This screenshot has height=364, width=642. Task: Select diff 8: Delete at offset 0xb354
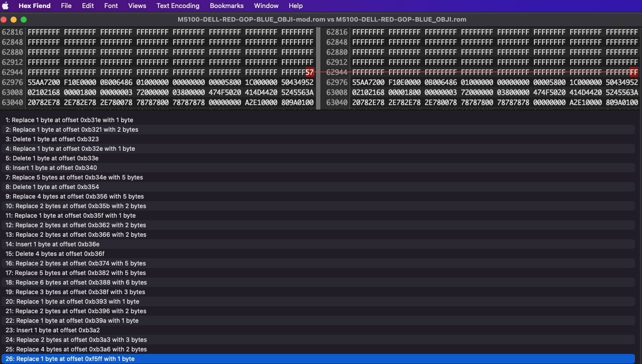[318, 187]
